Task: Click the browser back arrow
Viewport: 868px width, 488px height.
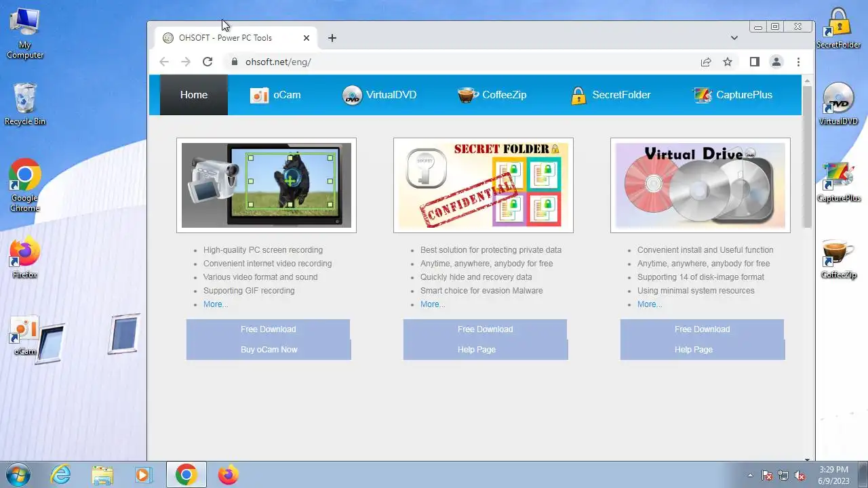Action: (164, 62)
